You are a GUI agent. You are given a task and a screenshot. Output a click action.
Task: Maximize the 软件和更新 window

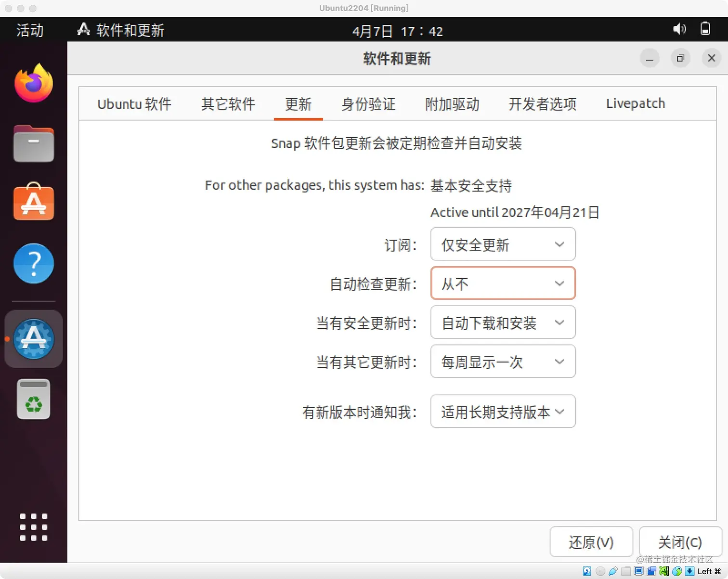(680, 58)
